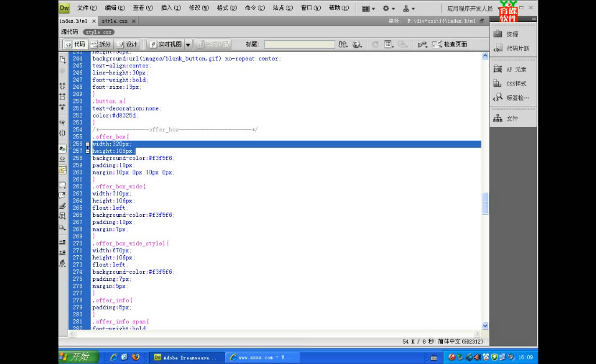Click the Expand All icon in coding toolbar
Image resolution: width=596 pixels, height=364 pixels.
click(x=62, y=108)
